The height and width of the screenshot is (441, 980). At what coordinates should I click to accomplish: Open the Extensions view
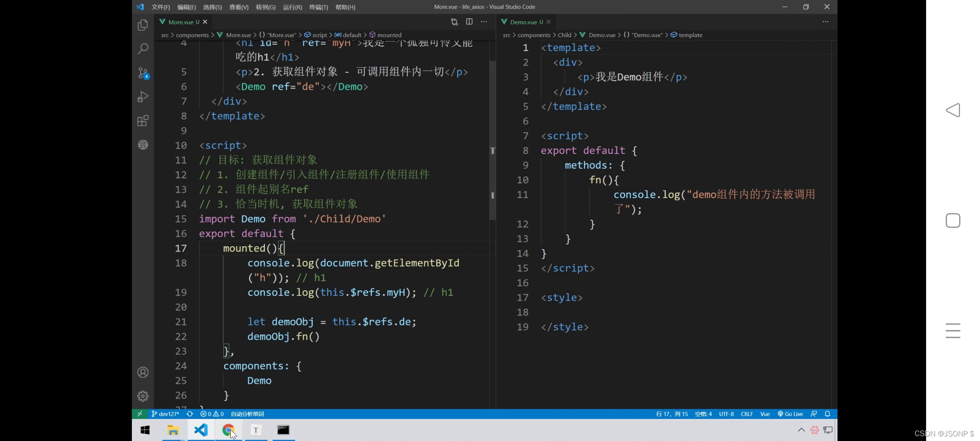[143, 121]
